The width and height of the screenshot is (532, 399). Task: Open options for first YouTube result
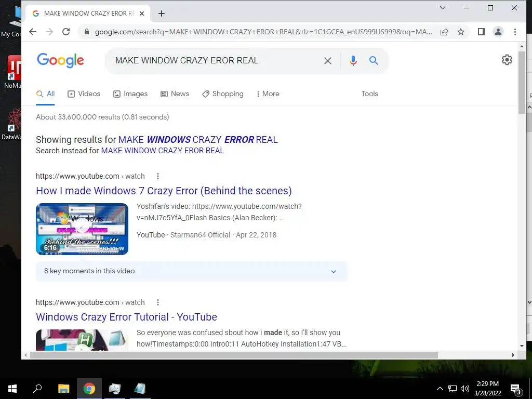pyautogui.click(x=158, y=176)
